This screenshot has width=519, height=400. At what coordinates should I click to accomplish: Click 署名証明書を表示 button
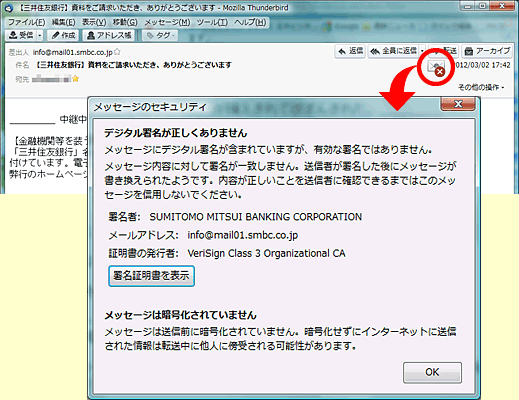point(151,276)
